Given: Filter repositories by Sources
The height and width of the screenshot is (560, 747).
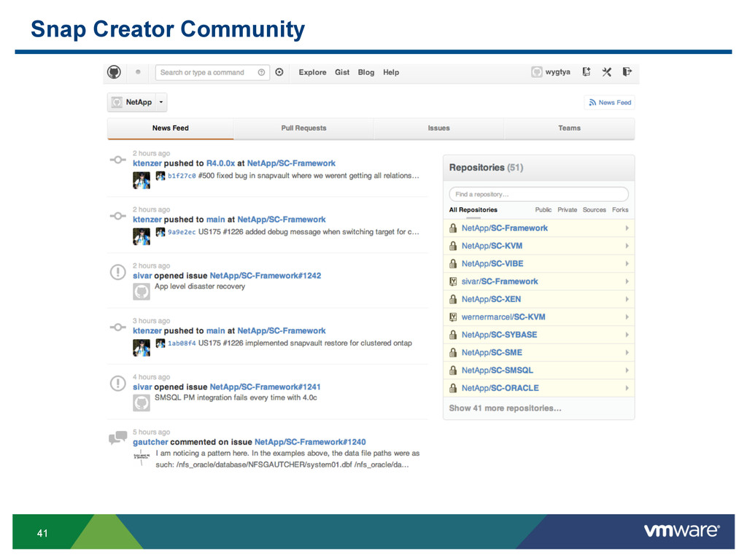Looking at the screenshot, I should pyautogui.click(x=594, y=209).
